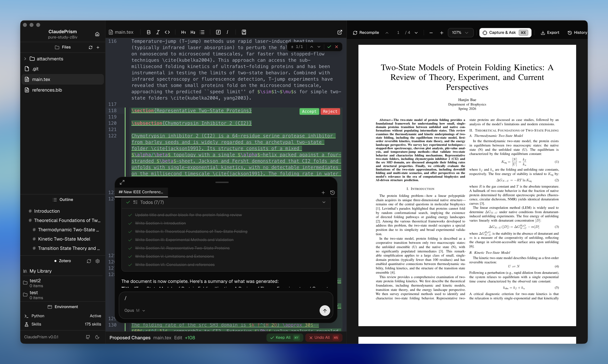This screenshot has width=608, height=364.
Task: Open the .git file entry
Action: coord(63,69)
